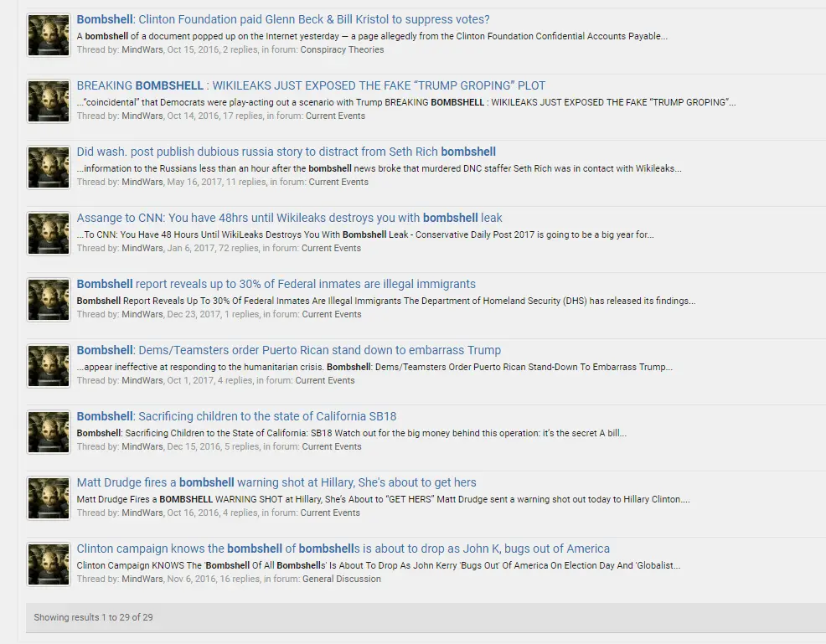
Task: Open thread 'Did wash. post publish dubious russia story'
Action: (x=286, y=152)
